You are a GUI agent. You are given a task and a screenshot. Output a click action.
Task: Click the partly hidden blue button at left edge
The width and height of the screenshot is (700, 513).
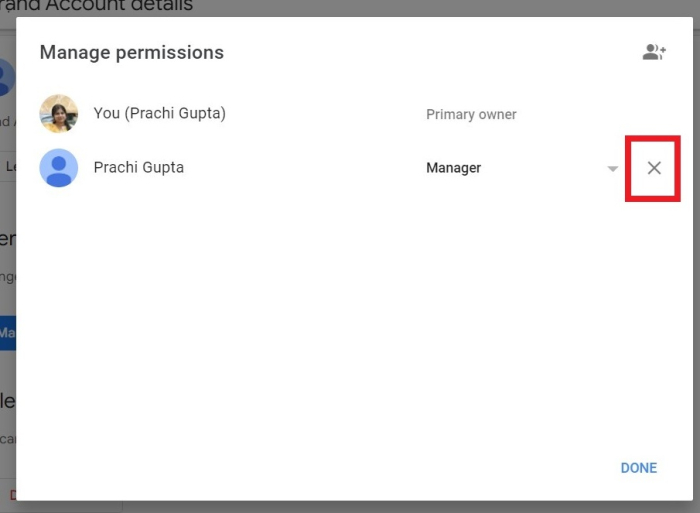[7, 332]
